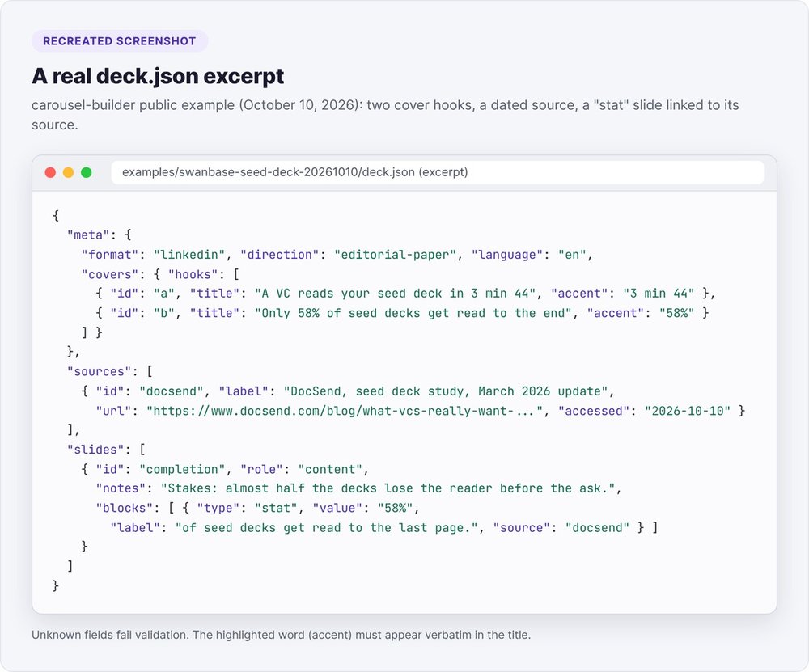809x672 pixels.
Task: Click the heading "A real deck.json excerpt"
Action: pos(158,76)
